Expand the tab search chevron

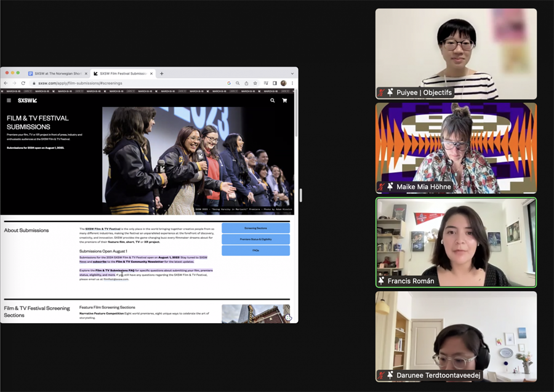[x=292, y=73]
